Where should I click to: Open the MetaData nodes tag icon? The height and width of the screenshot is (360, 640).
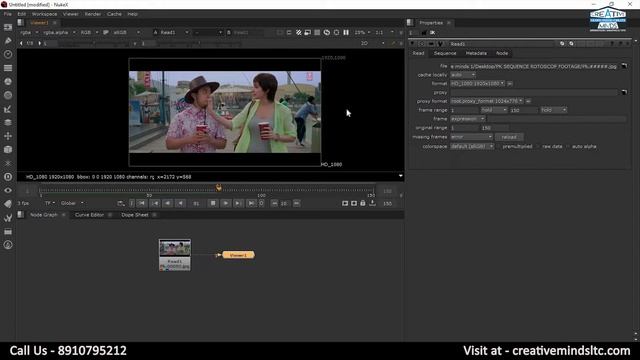coord(8,204)
